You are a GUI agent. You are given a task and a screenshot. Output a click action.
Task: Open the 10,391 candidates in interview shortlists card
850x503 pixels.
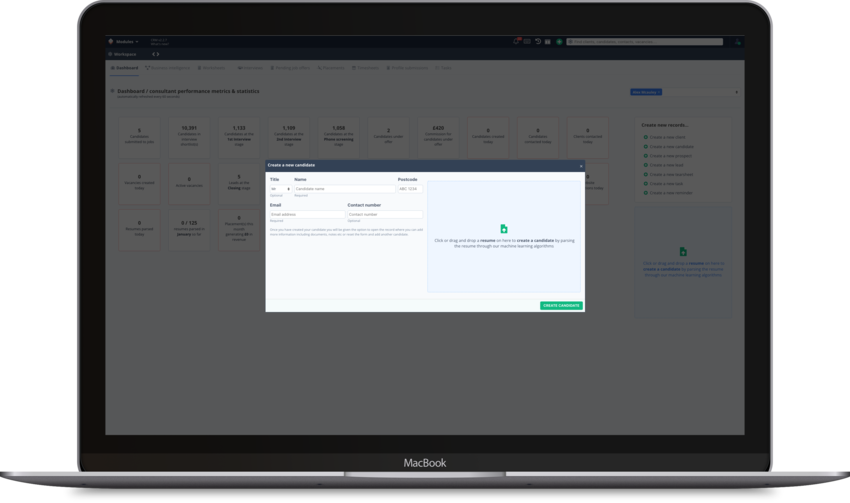coord(189,138)
